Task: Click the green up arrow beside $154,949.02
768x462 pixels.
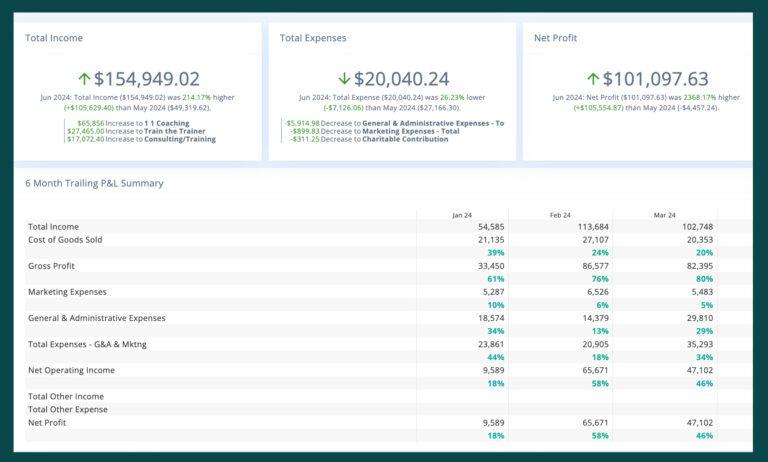Action: click(84, 78)
